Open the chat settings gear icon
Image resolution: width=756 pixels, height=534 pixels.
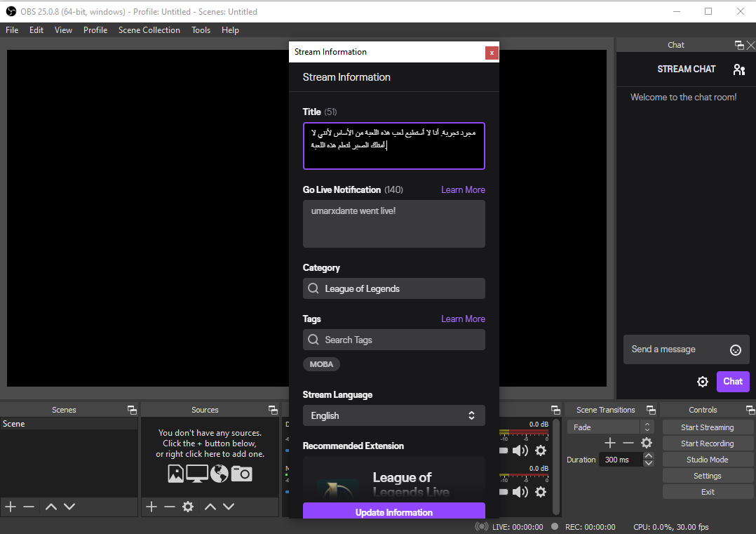click(702, 382)
